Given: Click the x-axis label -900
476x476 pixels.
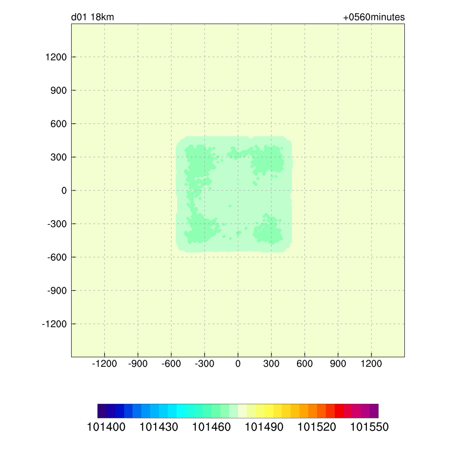Looking at the screenshot, I should pyautogui.click(x=138, y=364).
